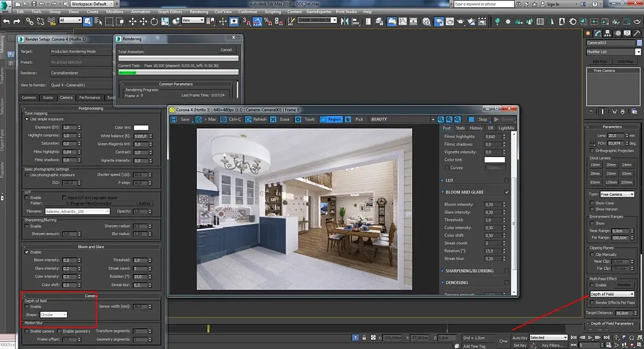Check Orthographic Projection option
The width and height of the screenshot is (644, 349).
[x=592, y=151]
